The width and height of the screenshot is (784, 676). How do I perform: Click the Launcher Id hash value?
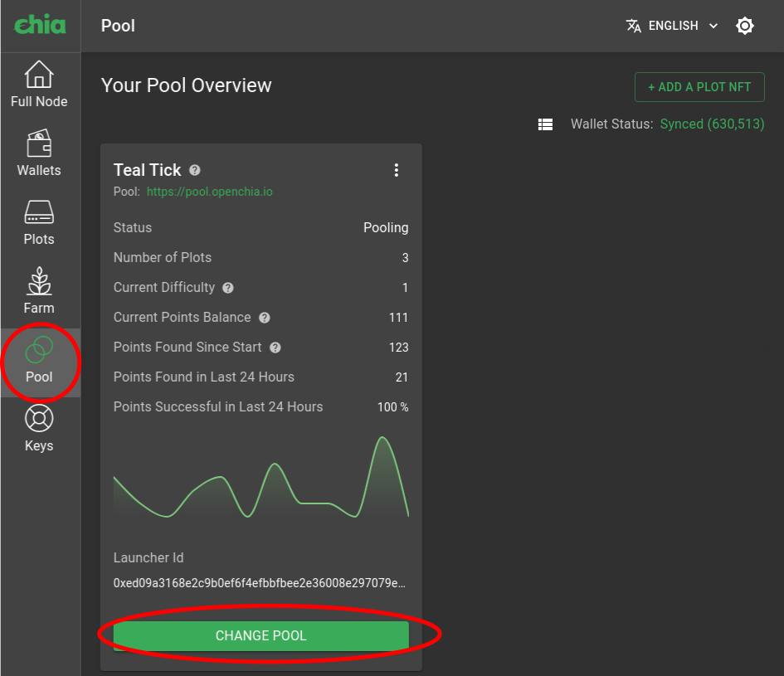point(260,583)
